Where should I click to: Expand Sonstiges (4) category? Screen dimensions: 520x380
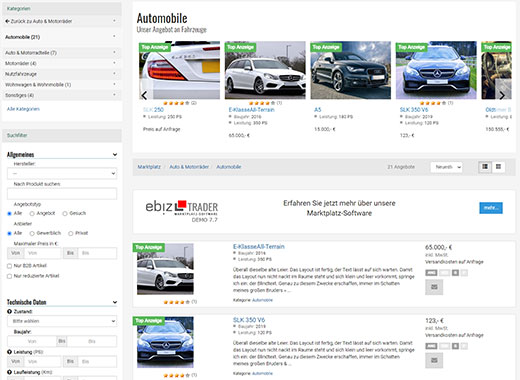(114, 95)
